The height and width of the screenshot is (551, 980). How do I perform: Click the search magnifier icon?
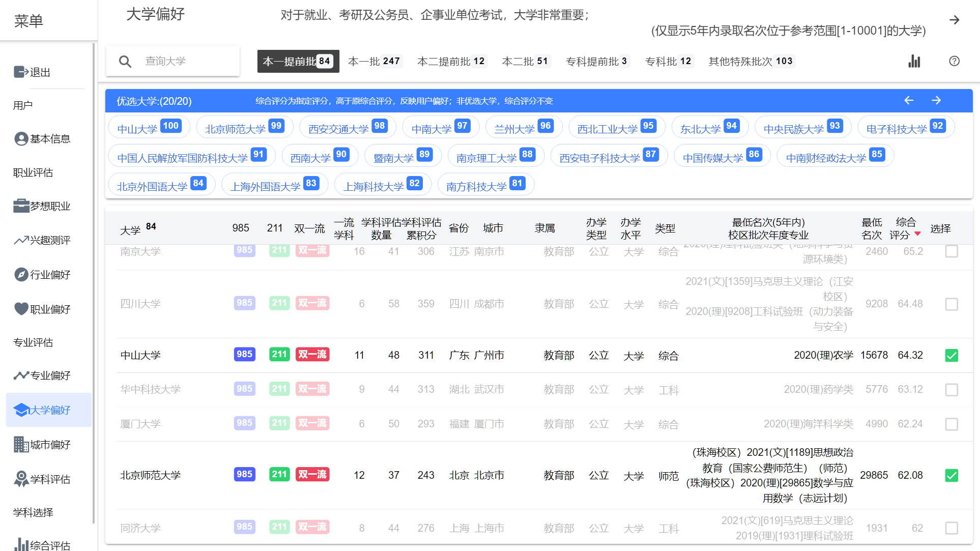(x=125, y=62)
